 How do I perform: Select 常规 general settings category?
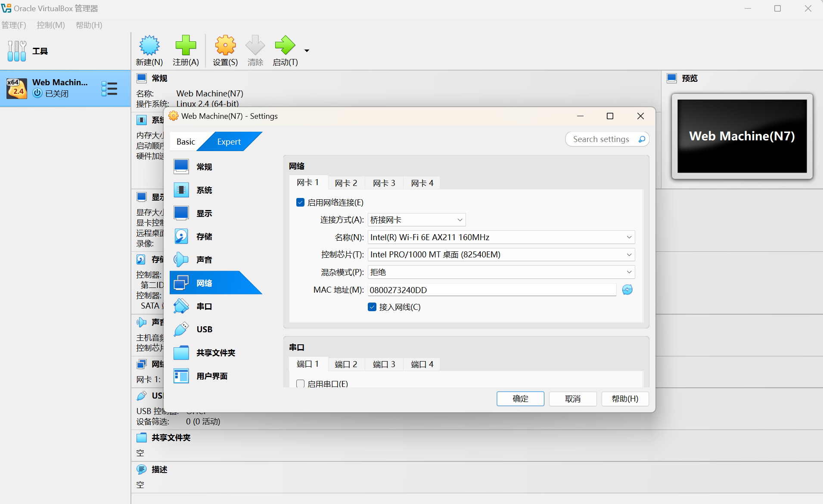[x=215, y=167]
